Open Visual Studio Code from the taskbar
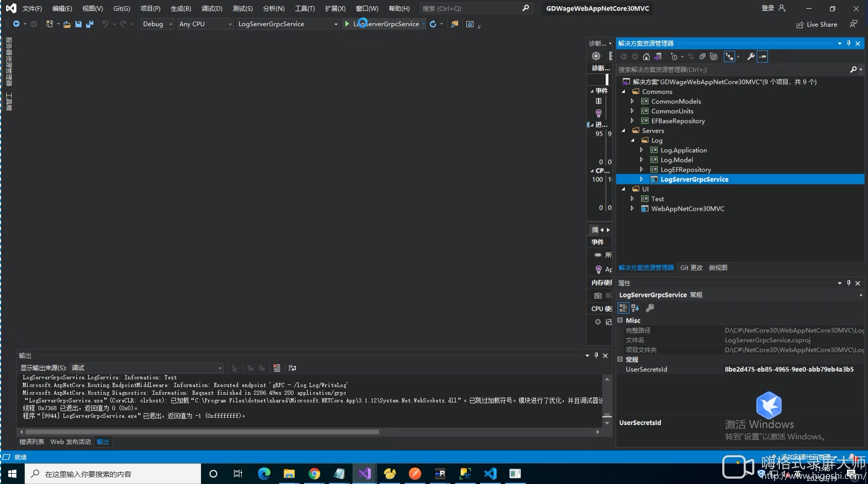868x484 pixels. click(490, 474)
